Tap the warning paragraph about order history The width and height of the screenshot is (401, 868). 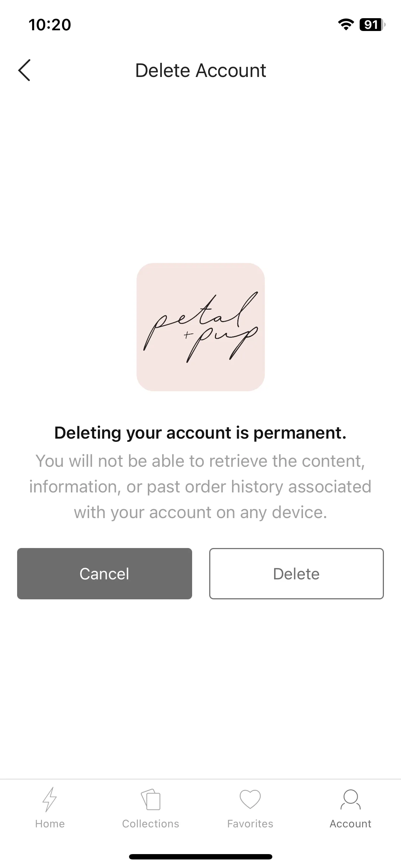(200, 487)
